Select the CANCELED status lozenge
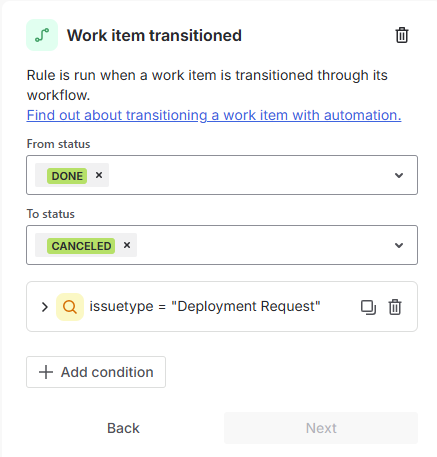 (x=81, y=246)
